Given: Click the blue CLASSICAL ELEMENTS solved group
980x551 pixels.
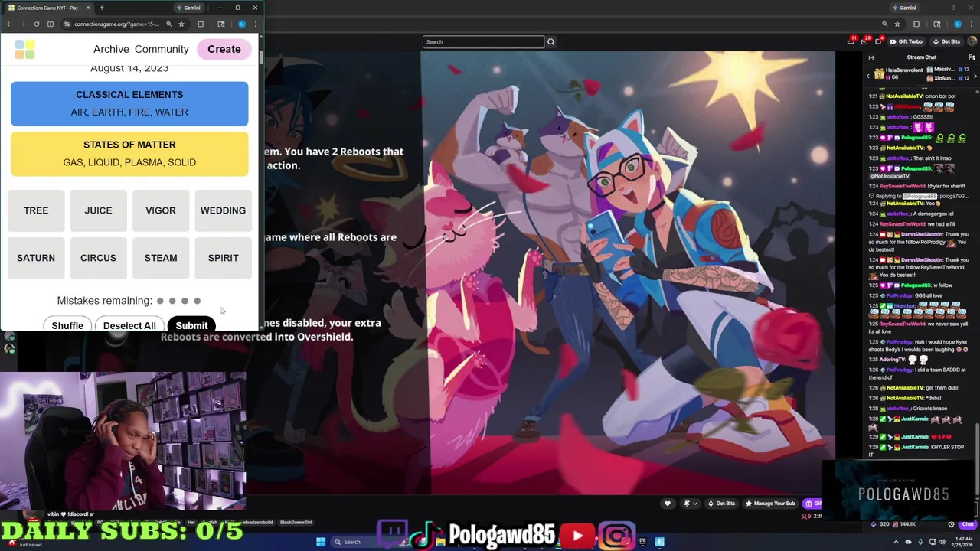Looking at the screenshot, I should coord(129,103).
